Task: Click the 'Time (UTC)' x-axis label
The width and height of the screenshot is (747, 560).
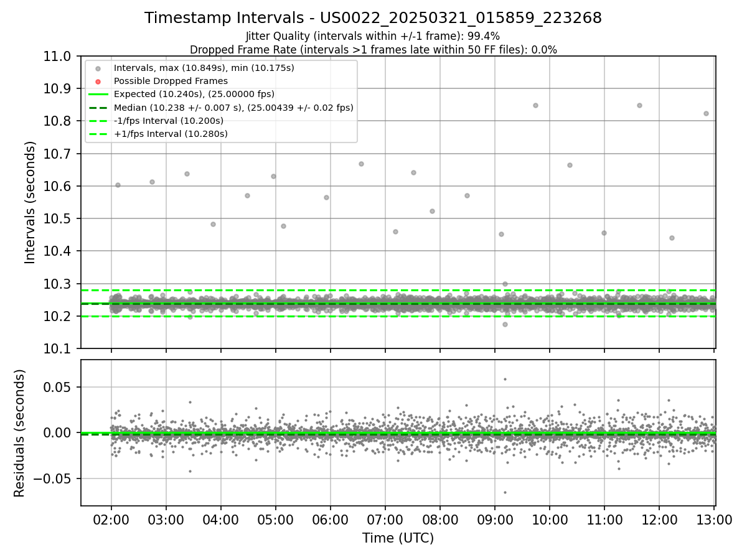Action: pyautogui.click(x=398, y=538)
